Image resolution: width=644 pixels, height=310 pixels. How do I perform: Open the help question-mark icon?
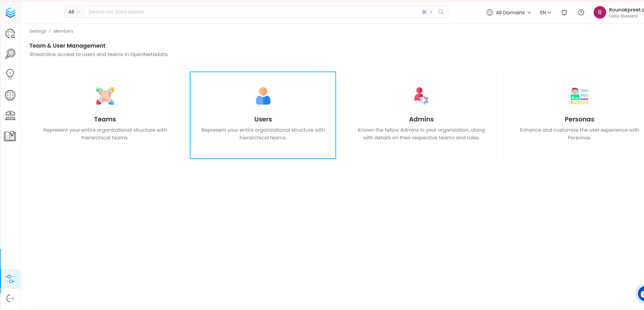click(x=581, y=12)
